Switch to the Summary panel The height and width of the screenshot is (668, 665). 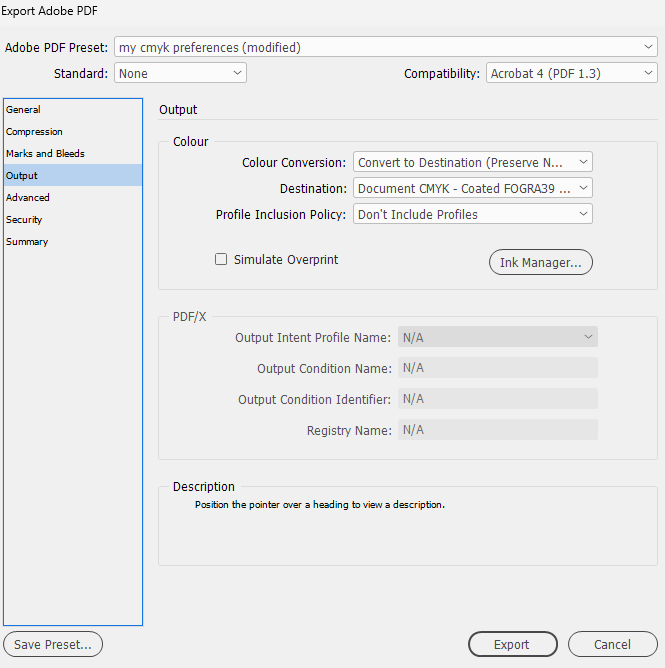pyautogui.click(x=73, y=242)
